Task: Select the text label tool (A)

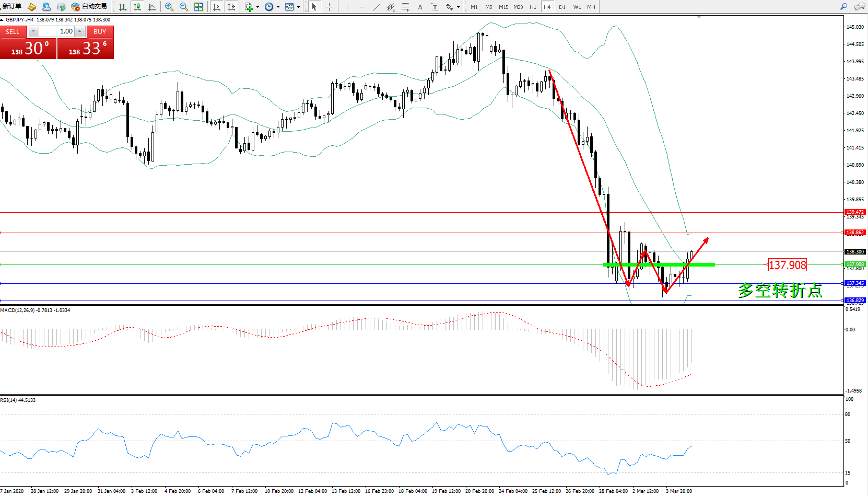Action: pyautogui.click(x=420, y=7)
